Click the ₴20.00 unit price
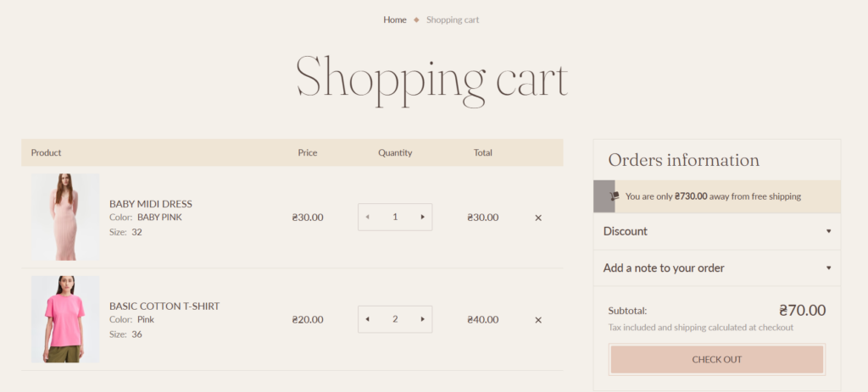The image size is (868, 392). [x=308, y=320]
